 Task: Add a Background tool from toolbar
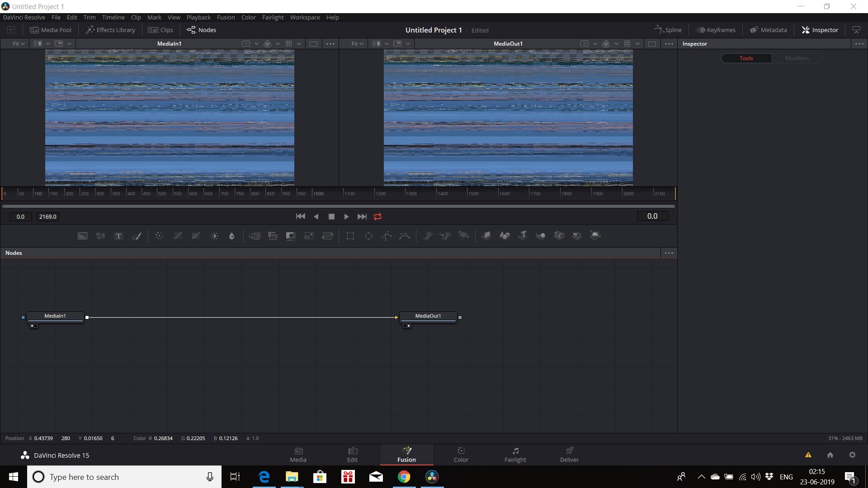click(x=82, y=236)
